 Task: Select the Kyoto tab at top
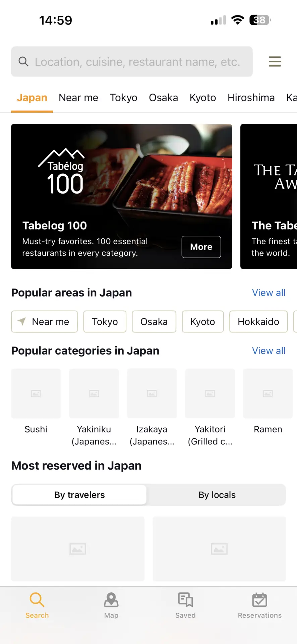click(202, 98)
